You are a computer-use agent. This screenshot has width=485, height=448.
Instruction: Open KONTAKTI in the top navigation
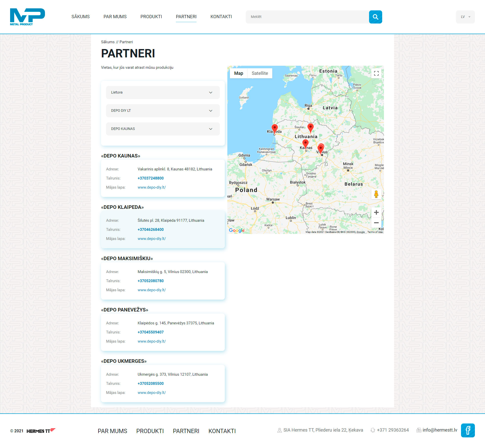(x=221, y=17)
